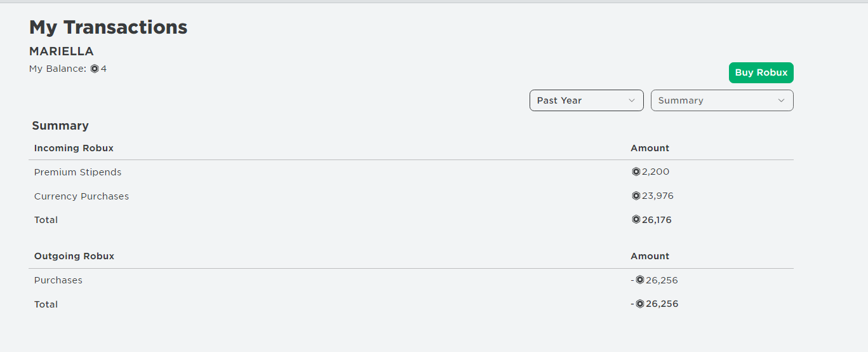Screen dimensions: 868x352
Task: Click the Amount header of Incoming table
Action: (x=650, y=148)
